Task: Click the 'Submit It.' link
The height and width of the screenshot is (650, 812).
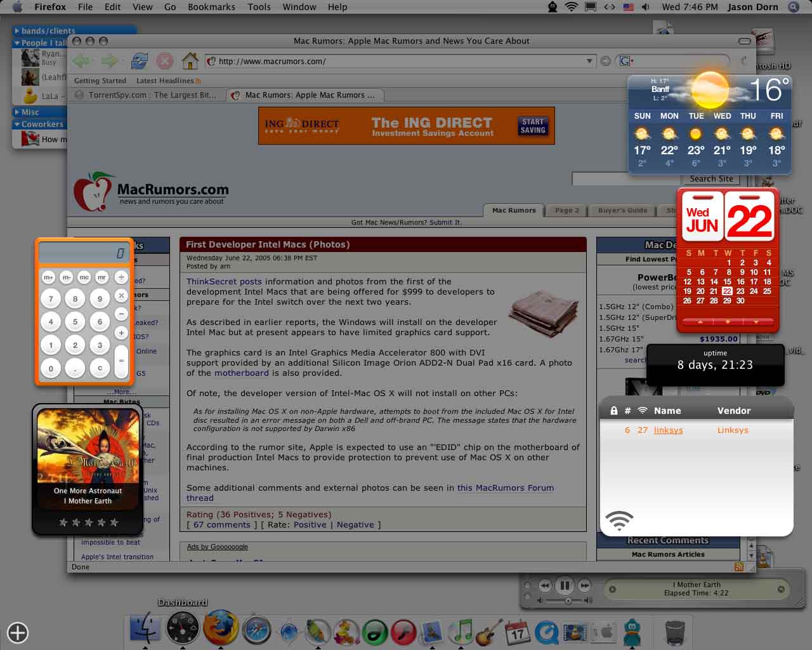Action: click(x=445, y=222)
